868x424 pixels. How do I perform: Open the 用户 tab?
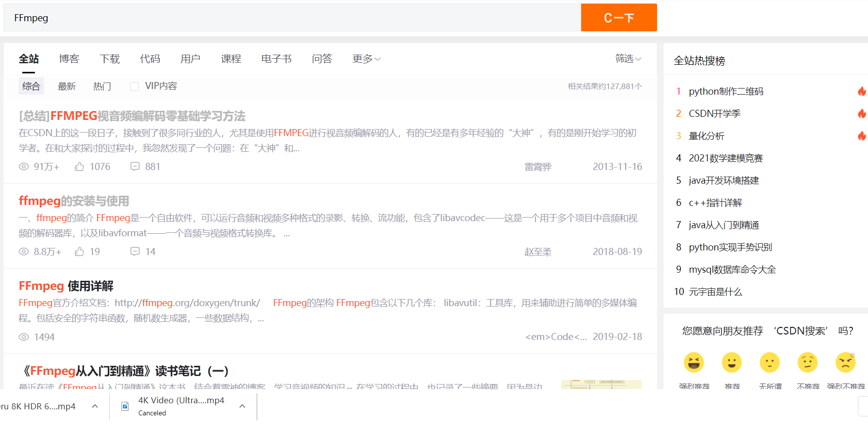191,59
